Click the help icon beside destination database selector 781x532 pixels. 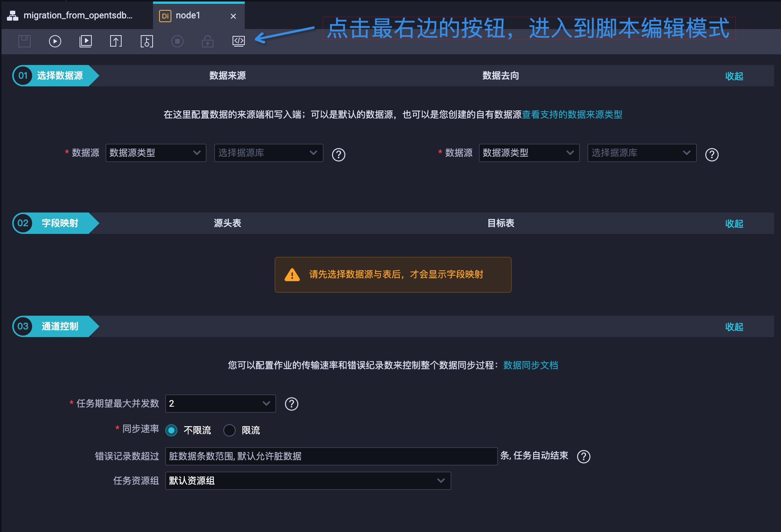click(712, 155)
